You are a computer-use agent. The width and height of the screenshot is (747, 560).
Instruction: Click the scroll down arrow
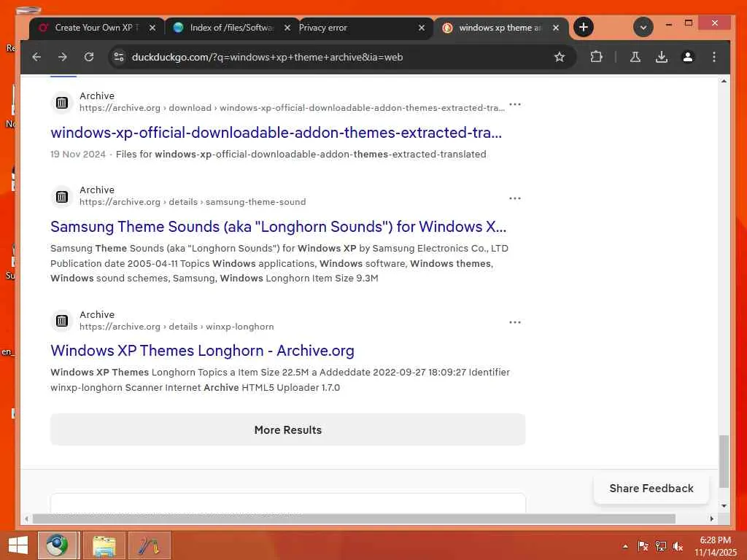tap(724, 506)
